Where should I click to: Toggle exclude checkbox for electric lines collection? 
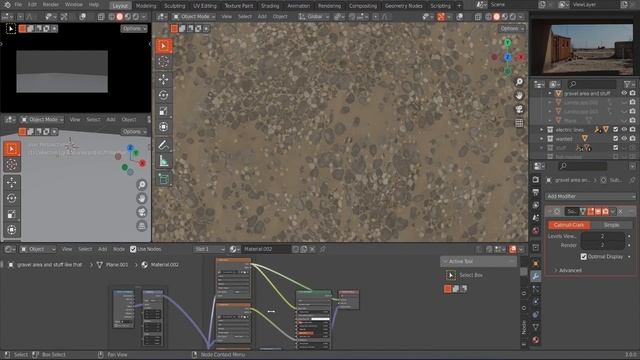[616, 129]
